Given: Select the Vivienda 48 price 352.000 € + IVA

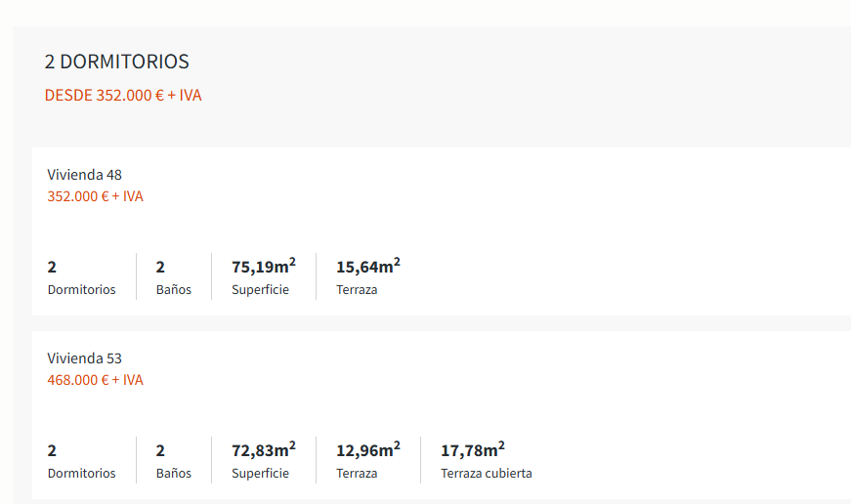Looking at the screenshot, I should (x=95, y=196).
